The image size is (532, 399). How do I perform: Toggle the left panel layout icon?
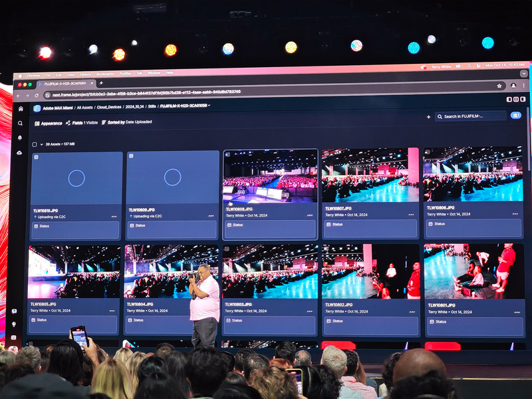(x=509, y=99)
